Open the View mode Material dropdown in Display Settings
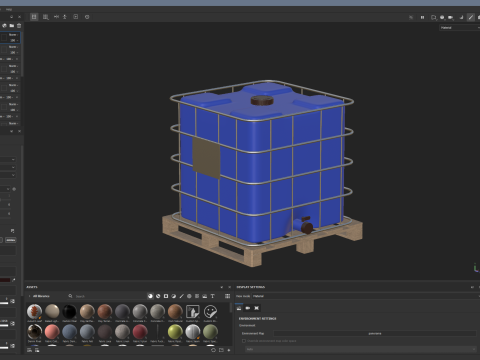480x360 pixels. tap(365, 296)
